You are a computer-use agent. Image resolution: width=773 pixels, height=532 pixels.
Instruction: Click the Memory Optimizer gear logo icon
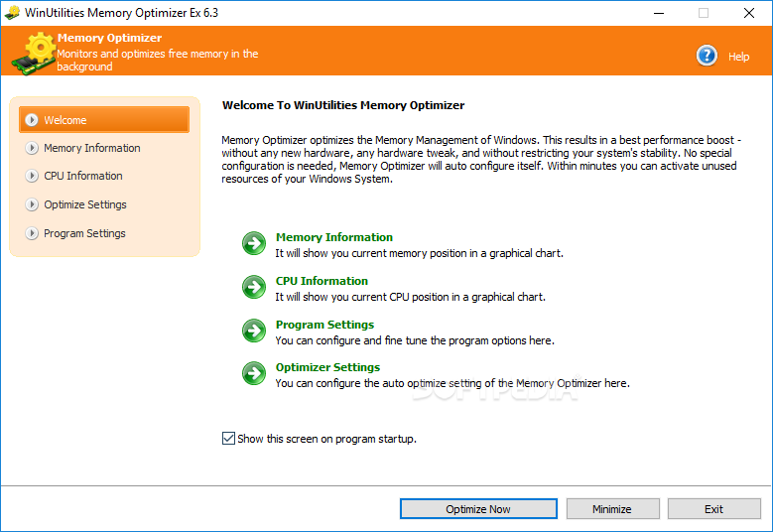(x=33, y=54)
